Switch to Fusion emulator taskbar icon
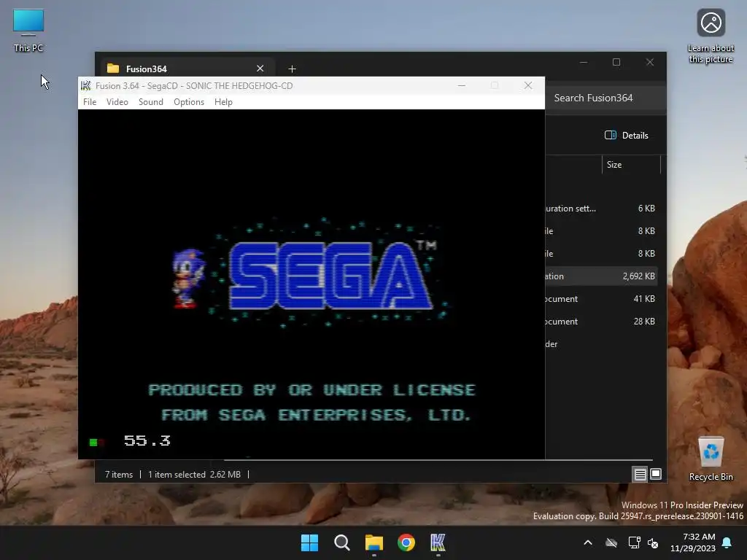 pyautogui.click(x=438, y=542)
